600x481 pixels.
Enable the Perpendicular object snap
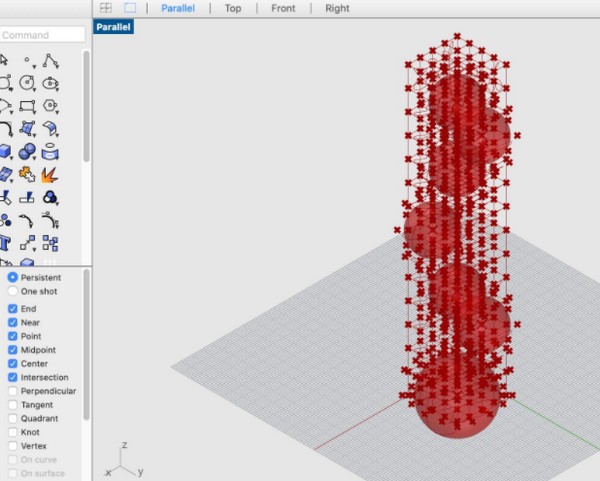[x=13, y=391]
